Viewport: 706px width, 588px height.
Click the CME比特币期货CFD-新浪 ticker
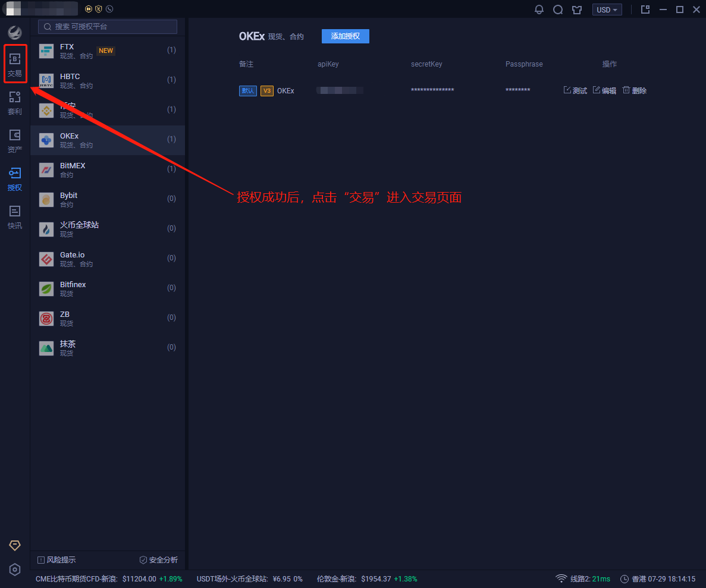[x=109, y=579]
